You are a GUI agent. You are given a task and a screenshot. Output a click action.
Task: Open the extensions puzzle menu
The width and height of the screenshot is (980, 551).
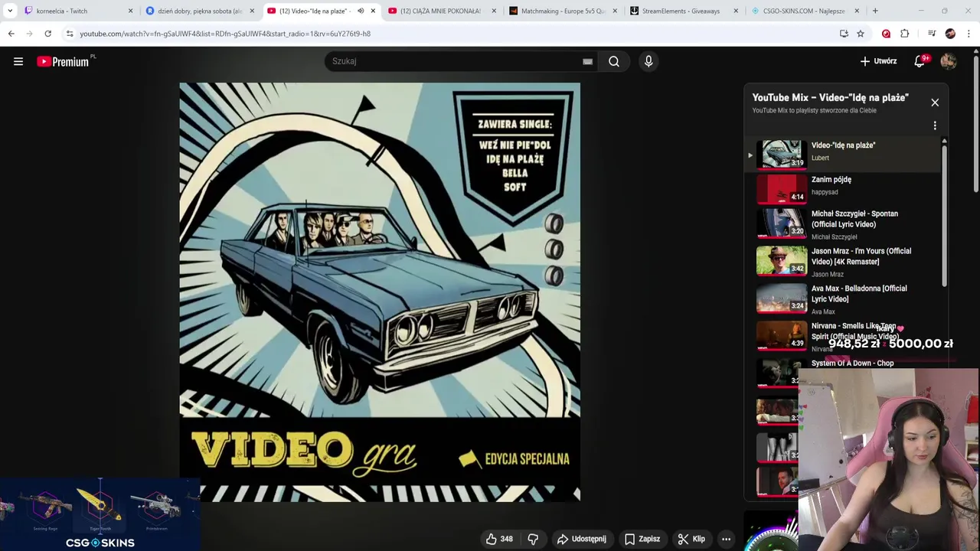[905, 34]
